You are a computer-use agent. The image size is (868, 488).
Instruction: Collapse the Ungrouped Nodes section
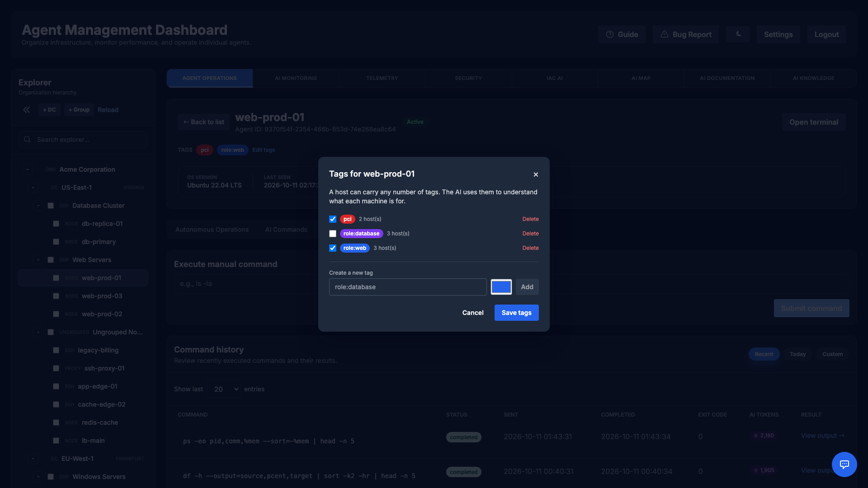tap(38, 332)
